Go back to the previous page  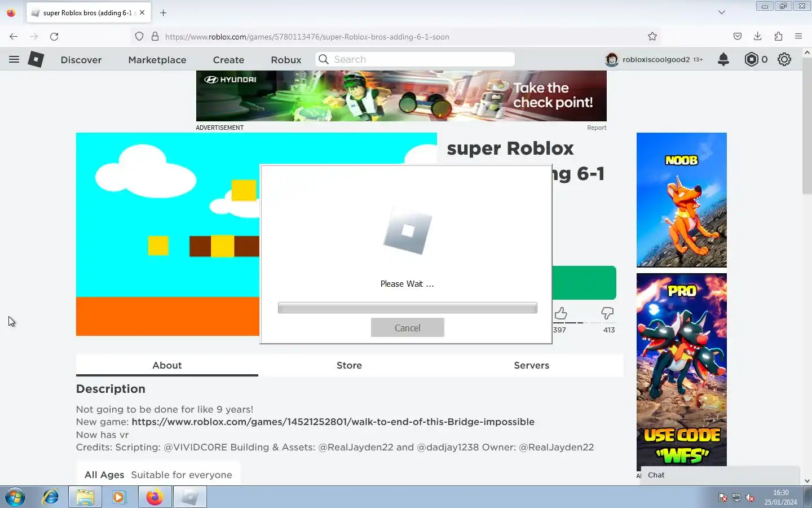(14, 36)
